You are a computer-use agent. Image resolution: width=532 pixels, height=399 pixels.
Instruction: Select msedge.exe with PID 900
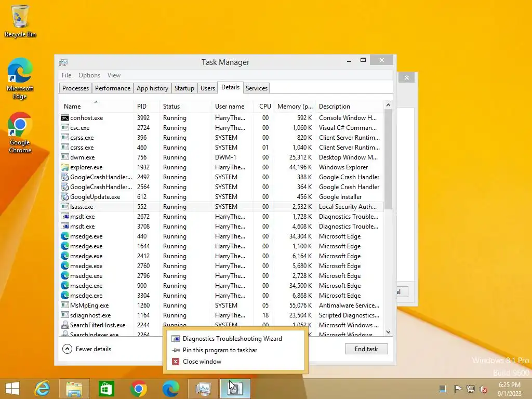coord(221,286)
